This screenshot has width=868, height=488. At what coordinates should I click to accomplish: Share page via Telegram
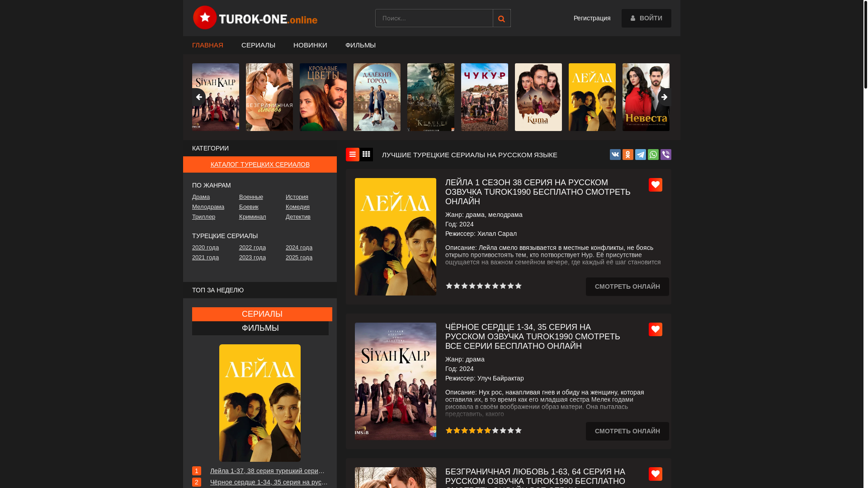(641, 155)
